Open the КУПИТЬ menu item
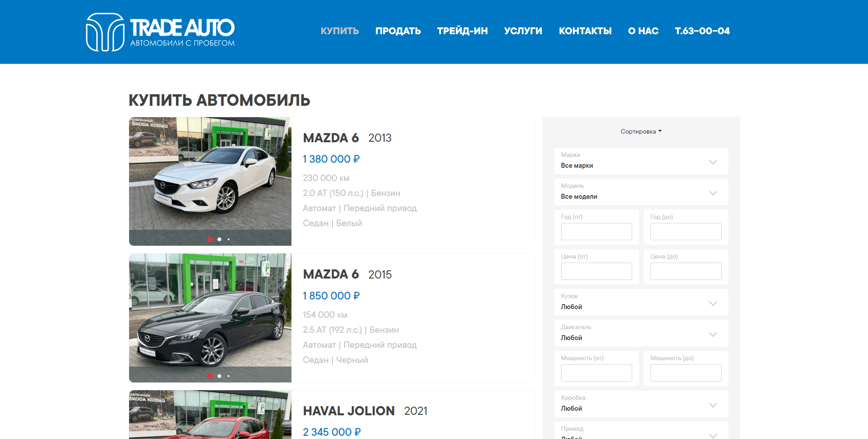The width and height of the screenshot is (868, 439). (x=339, y=31)
